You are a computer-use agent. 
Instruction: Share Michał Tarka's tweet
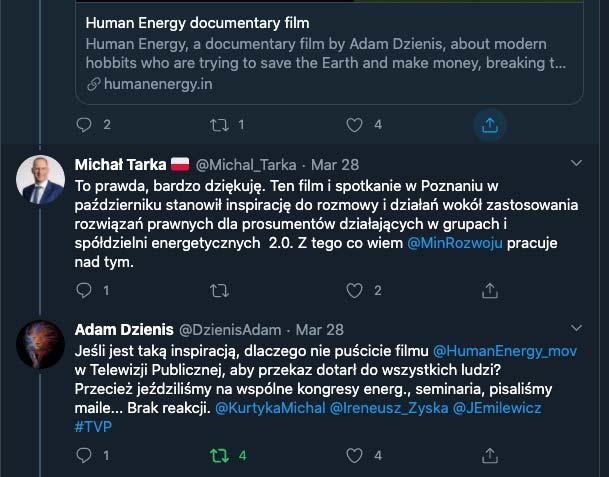pos(489,291)
